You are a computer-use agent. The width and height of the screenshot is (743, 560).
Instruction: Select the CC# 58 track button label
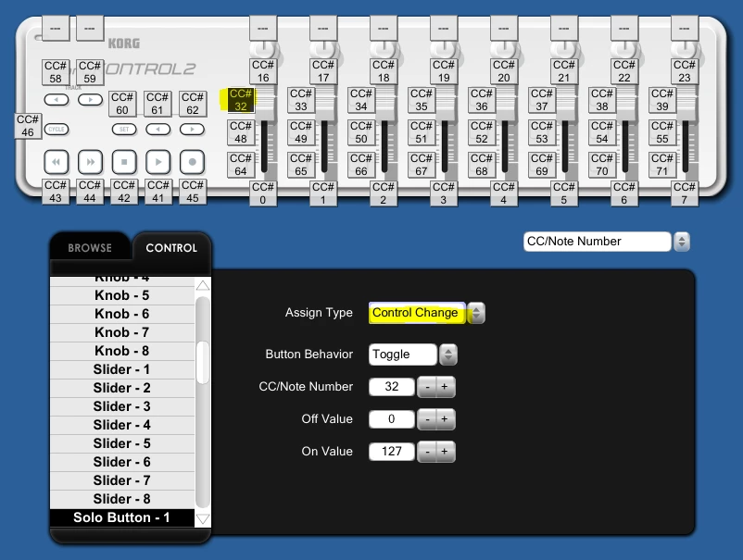coord(56,72)
